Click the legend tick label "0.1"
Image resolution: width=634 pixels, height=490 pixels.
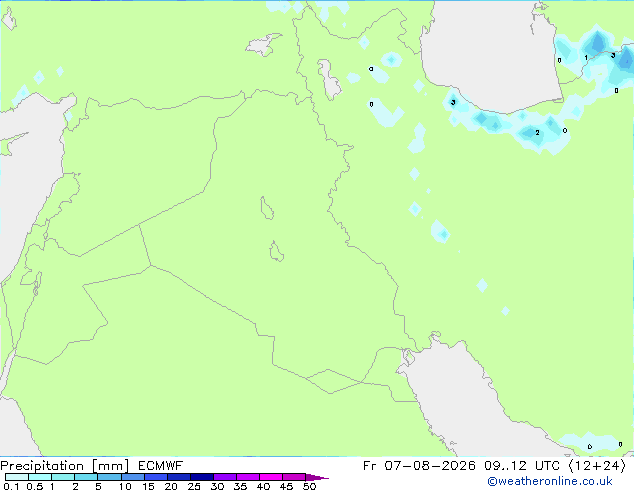11,486
